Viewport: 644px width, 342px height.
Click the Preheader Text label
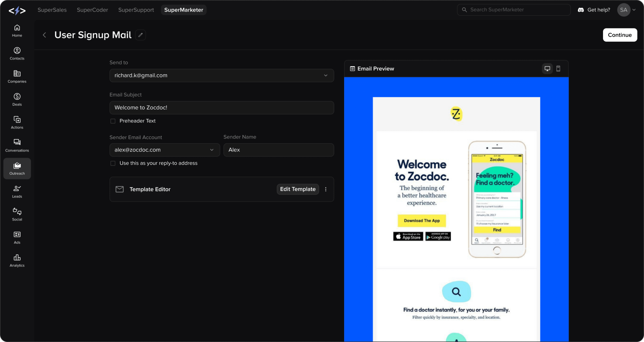[x=137, y=121]
